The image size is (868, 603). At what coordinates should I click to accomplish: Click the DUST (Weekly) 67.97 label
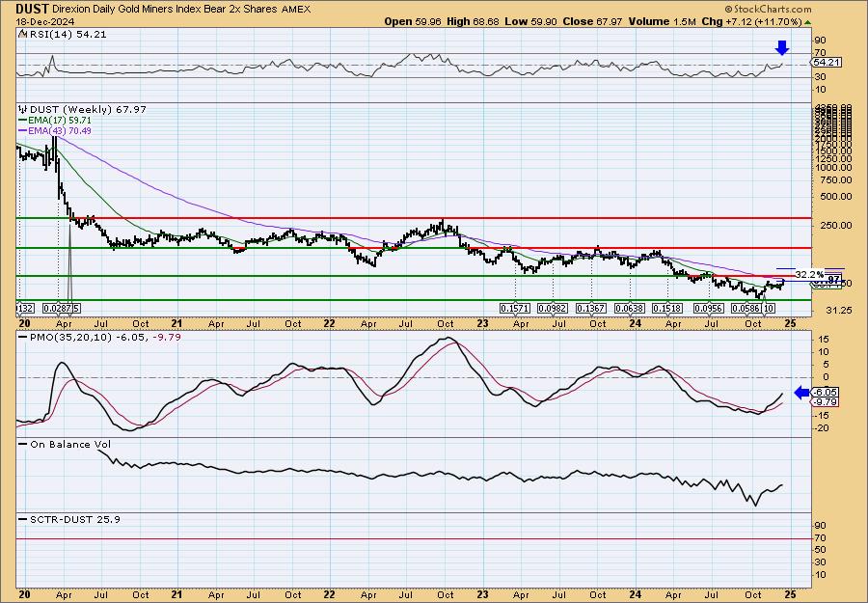point(88,110)
